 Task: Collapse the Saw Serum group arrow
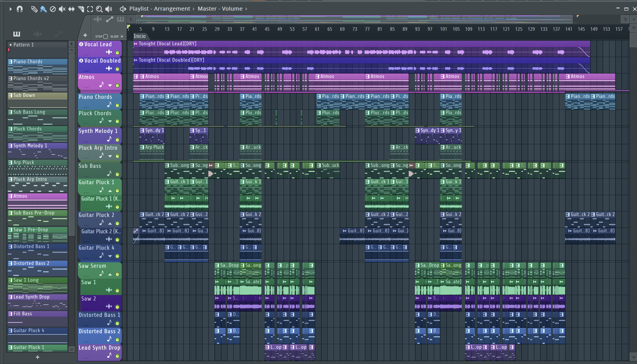tap(110, 274)
